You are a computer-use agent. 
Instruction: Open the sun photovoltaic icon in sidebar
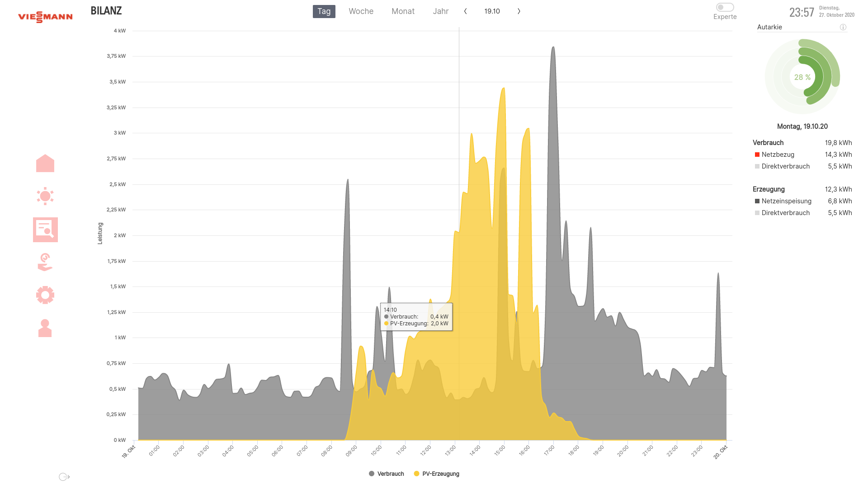click(x=45, y=196)
